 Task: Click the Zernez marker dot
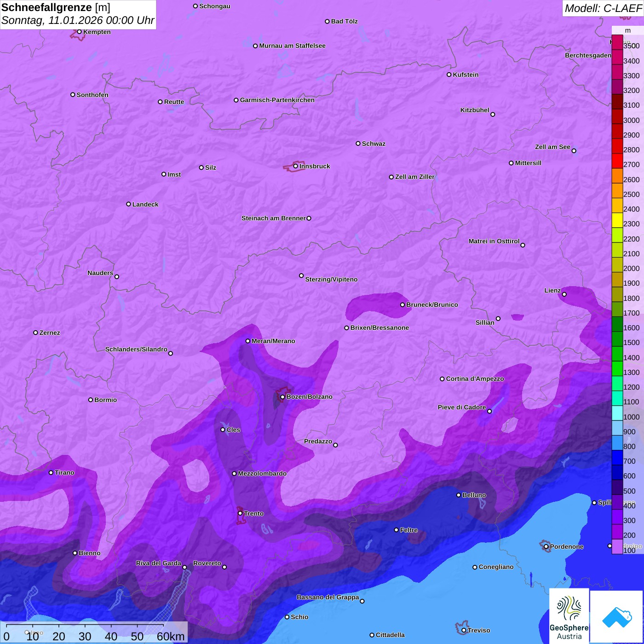[x=35, y=333]
